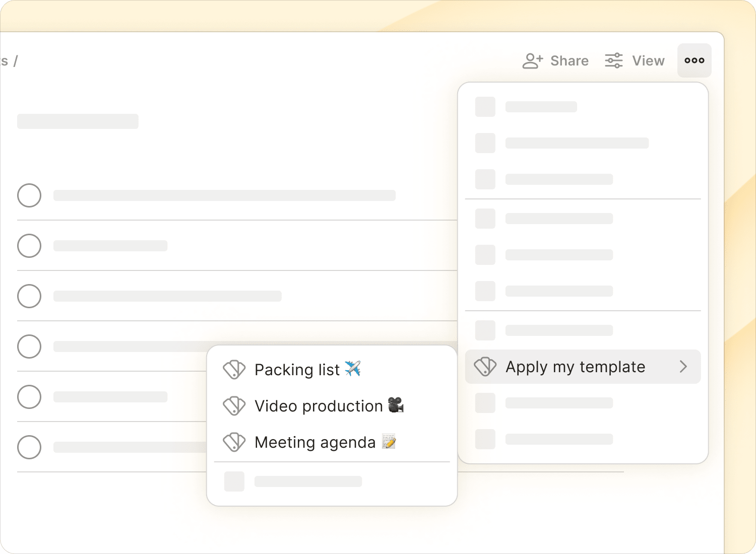Click template icon beside Video production

pyautogui.click(x=234, y=406)
